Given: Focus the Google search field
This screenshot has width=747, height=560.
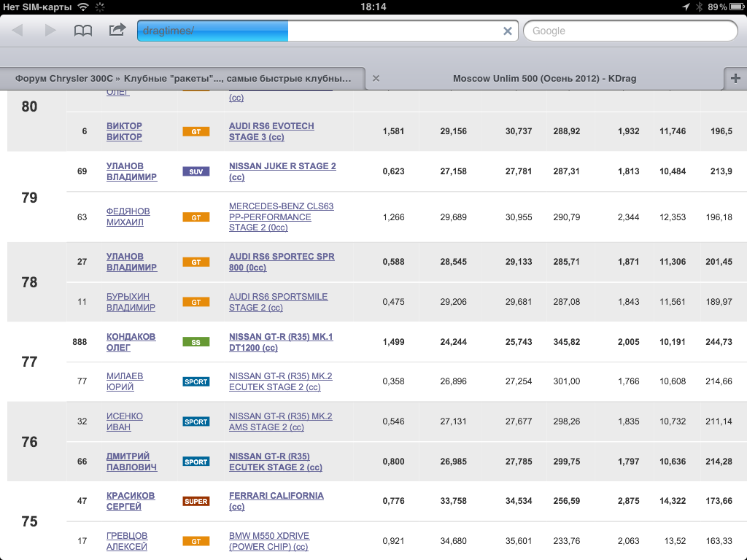Looking at the screenshot, I should click(x=630, y=31).
